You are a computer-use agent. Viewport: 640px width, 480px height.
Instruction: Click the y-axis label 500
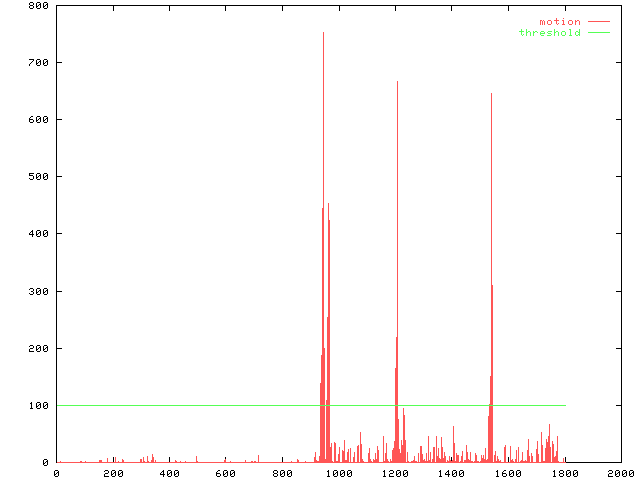tap(39, 177)
